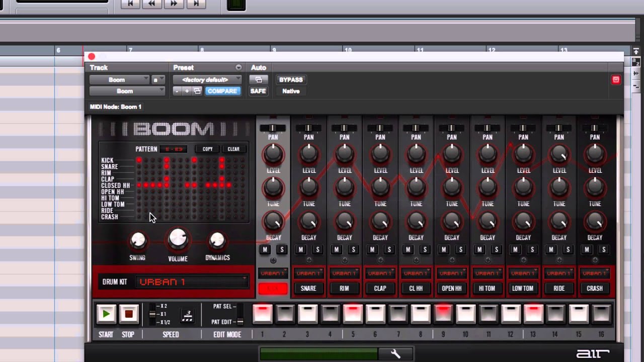Viewport: 644px width, 362px height.
Task: Select the CL HH instrument button
Action: pos(416,289)
